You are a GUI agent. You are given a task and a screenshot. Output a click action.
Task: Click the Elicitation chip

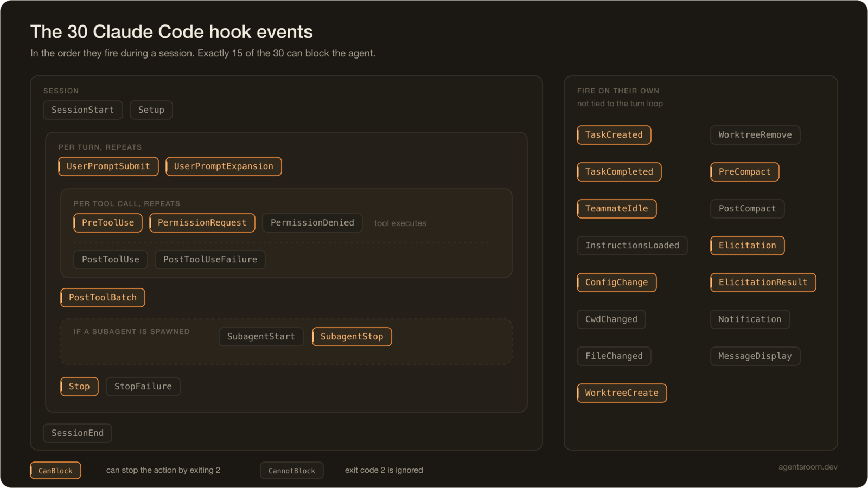[x=748, y=246]
